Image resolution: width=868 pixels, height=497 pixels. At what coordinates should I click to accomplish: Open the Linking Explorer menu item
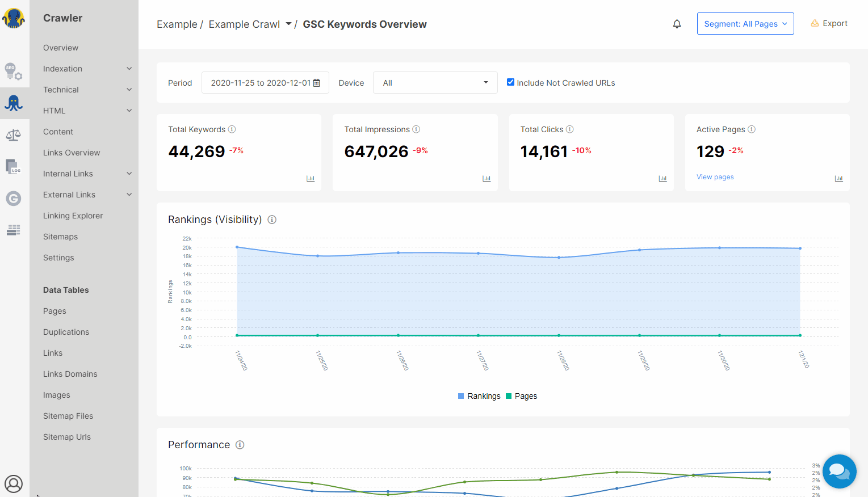tap(73, 216)
